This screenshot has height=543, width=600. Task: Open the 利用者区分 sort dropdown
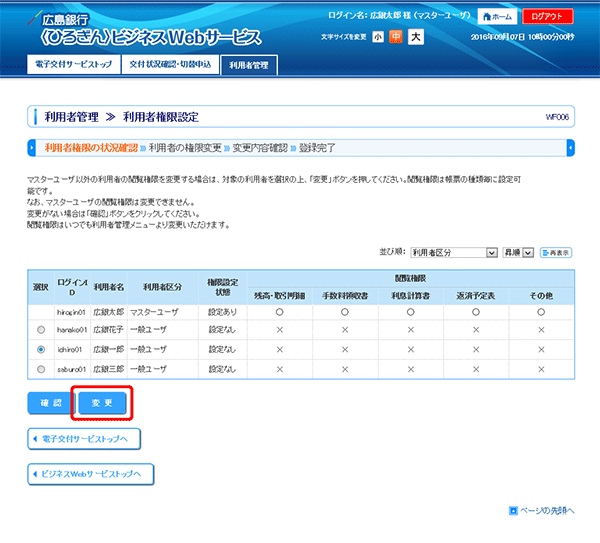coord(454,253)
